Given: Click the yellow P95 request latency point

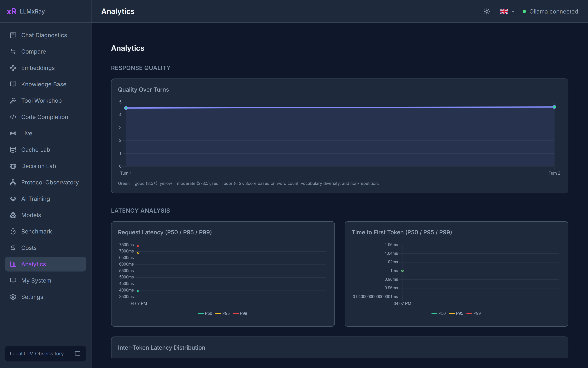Looking at the screenshot, I should (138, 253).
